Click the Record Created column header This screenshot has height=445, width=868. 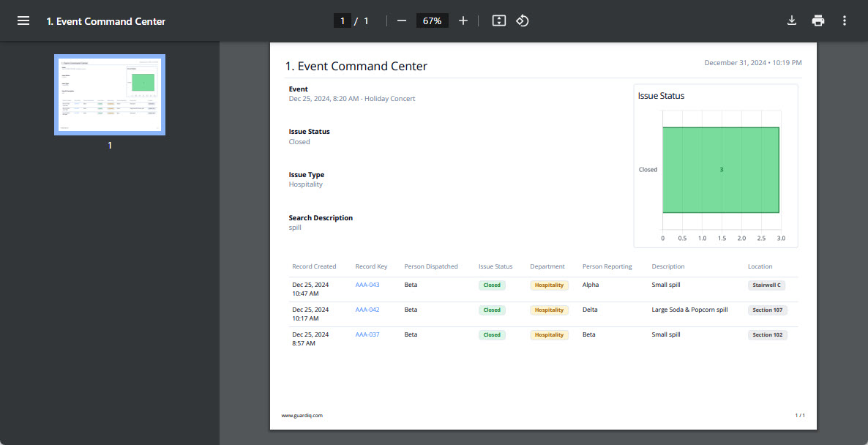314,266
